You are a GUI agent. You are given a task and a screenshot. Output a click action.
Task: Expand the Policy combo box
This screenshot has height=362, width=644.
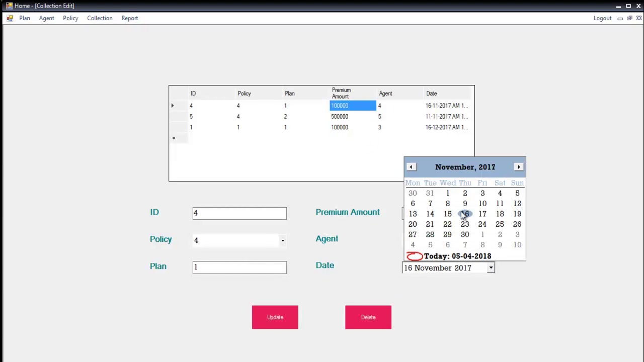click(283, 241)
